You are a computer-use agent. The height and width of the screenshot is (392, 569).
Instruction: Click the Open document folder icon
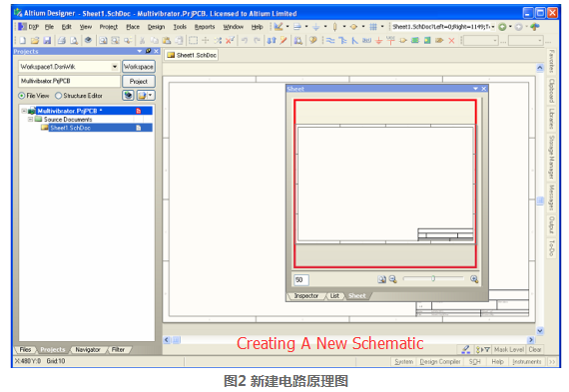pyautogui.click(x=35, y=40)
